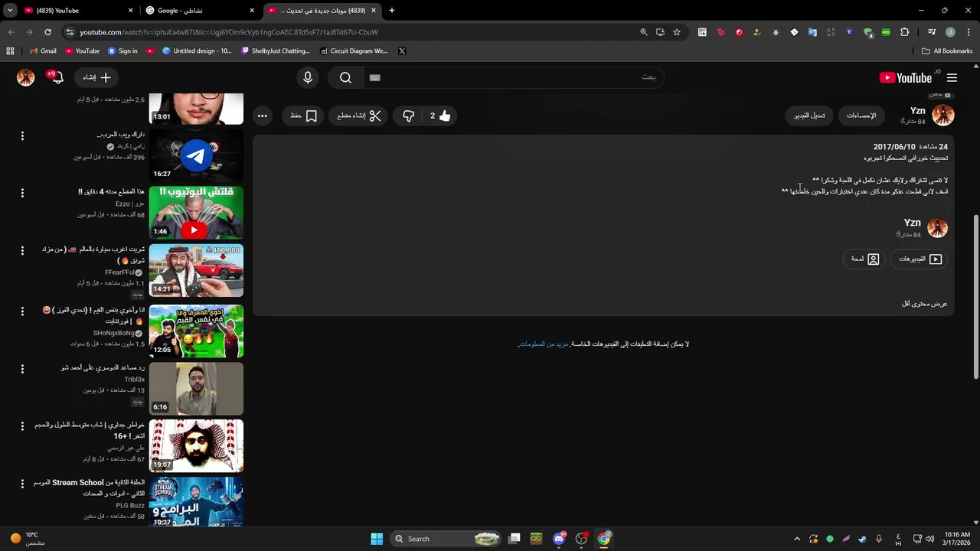Screen dimensions: 980x551
Task: Open the All Bookmarks folder
Action: [947, 51]
